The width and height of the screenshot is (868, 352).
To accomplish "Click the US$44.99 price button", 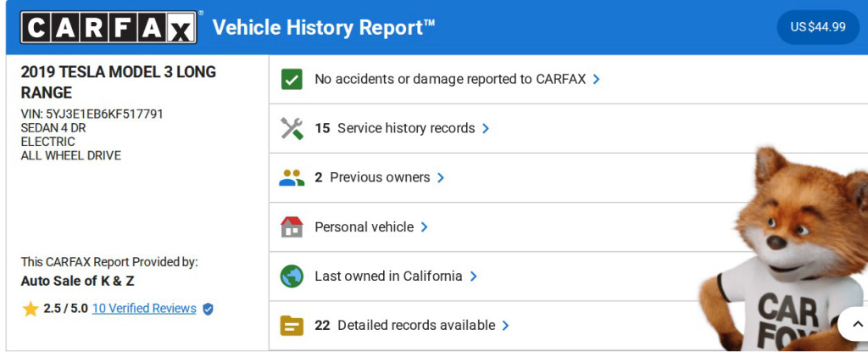I will point(818,27).
